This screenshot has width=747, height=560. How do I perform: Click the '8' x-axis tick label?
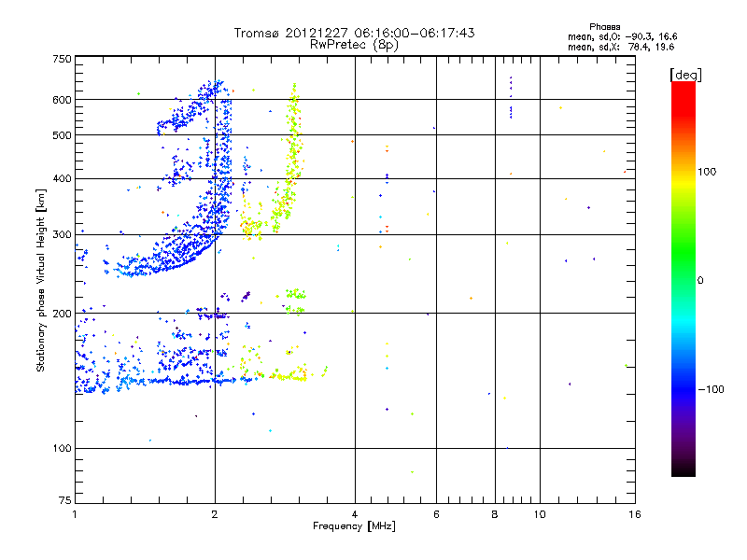(495, 514)
